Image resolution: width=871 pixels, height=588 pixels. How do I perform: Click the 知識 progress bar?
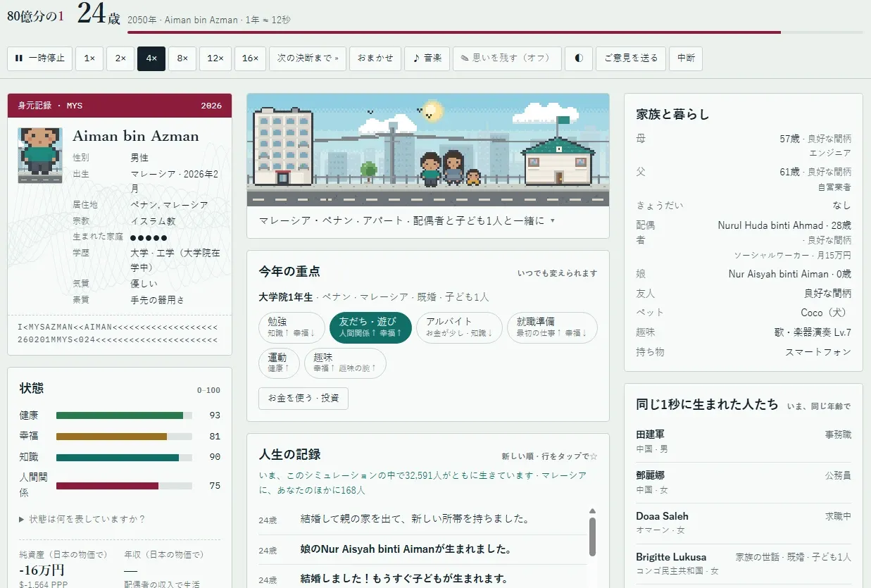(x=124, y=457)
